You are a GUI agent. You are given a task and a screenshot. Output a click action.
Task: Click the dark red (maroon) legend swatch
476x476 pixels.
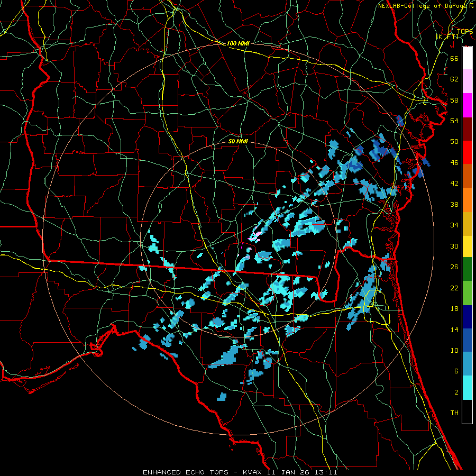pos(467,129)
